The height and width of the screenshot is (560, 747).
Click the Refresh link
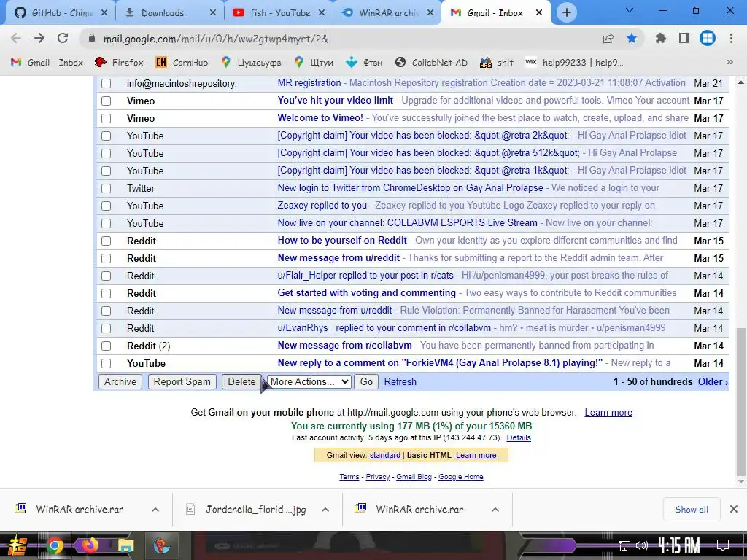click(x=400, y=381)
